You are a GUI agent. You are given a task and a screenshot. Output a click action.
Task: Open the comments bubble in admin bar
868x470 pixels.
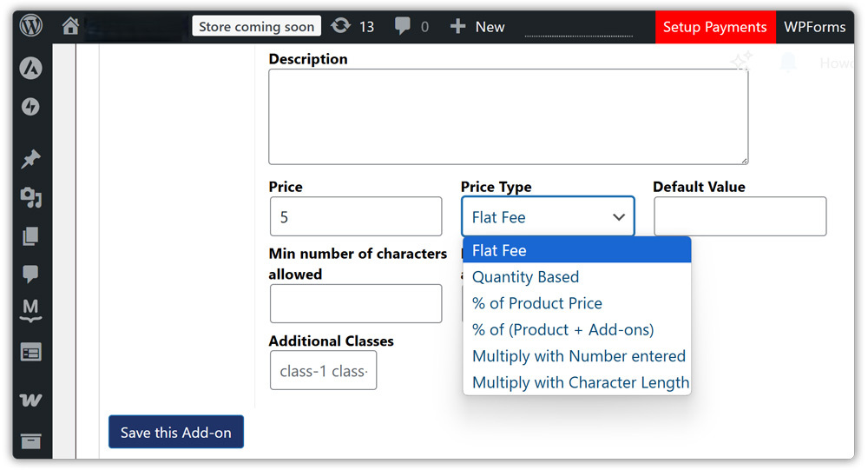403,26
